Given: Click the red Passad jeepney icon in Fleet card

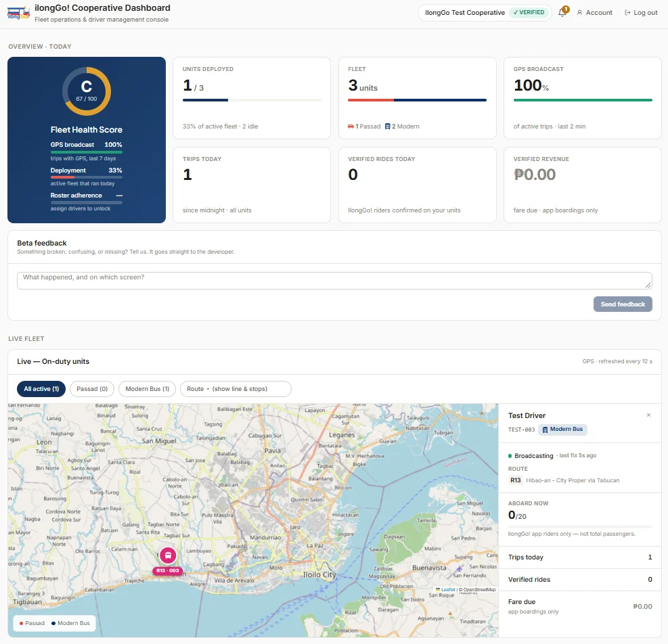Looking at the screenshot, I should tap(351, 127).
